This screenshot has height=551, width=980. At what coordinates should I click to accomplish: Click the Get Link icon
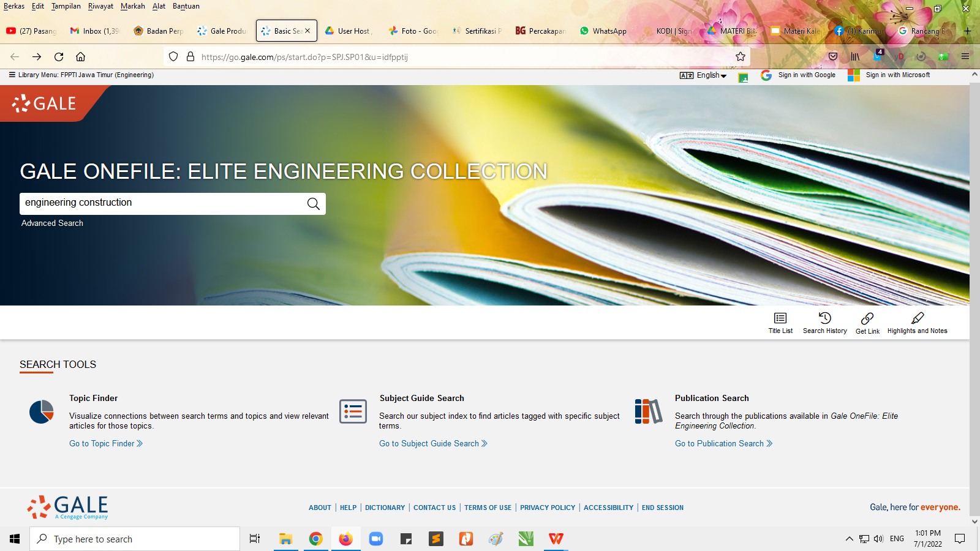point(867,318)
